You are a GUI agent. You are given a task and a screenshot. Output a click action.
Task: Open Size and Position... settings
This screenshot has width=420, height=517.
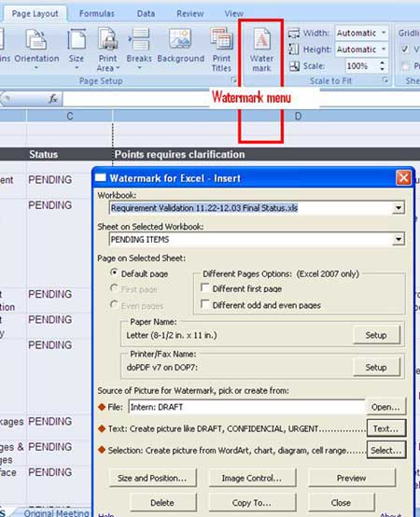click(152, 478)
